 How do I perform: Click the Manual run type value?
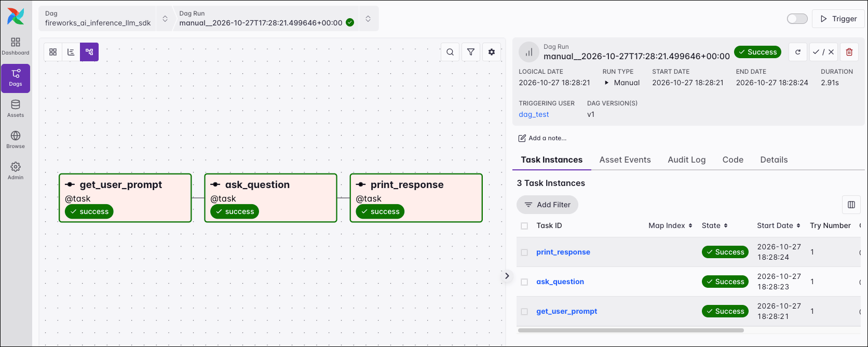[627, 83]
